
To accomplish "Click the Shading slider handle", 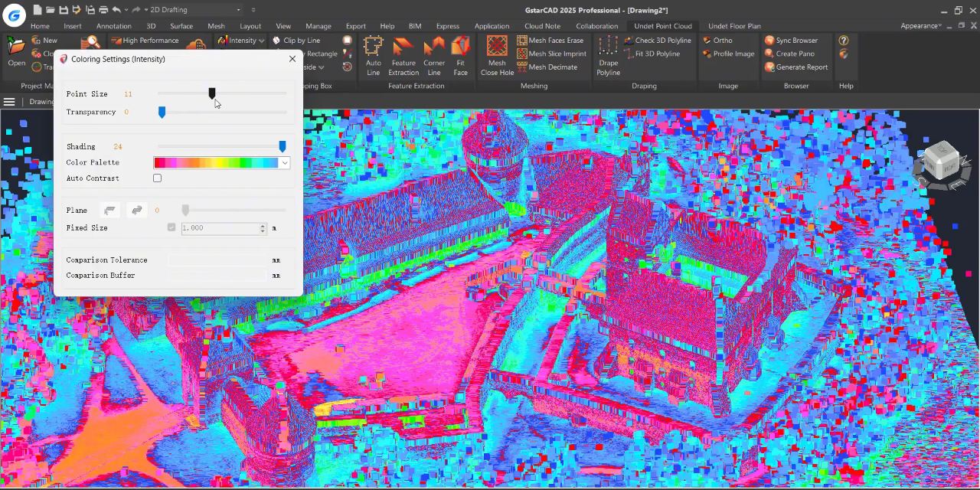I will pyautogui.click(x=283, y=146).
